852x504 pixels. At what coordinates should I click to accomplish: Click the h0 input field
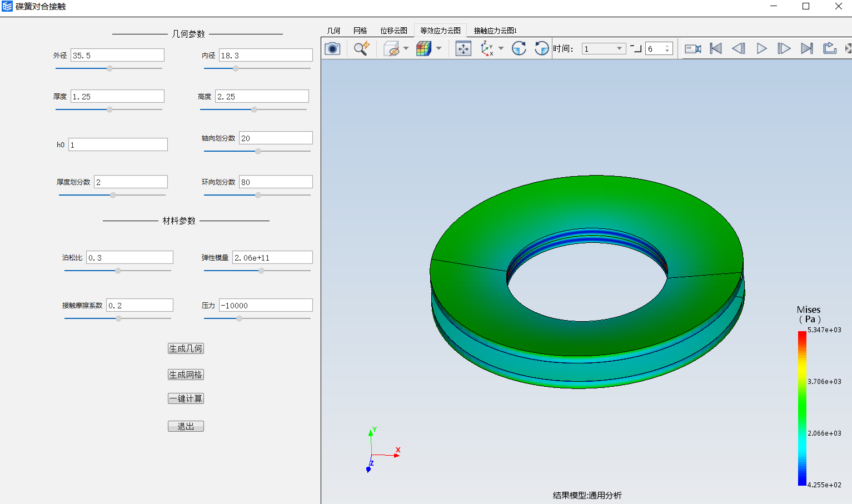click(118, 144)
